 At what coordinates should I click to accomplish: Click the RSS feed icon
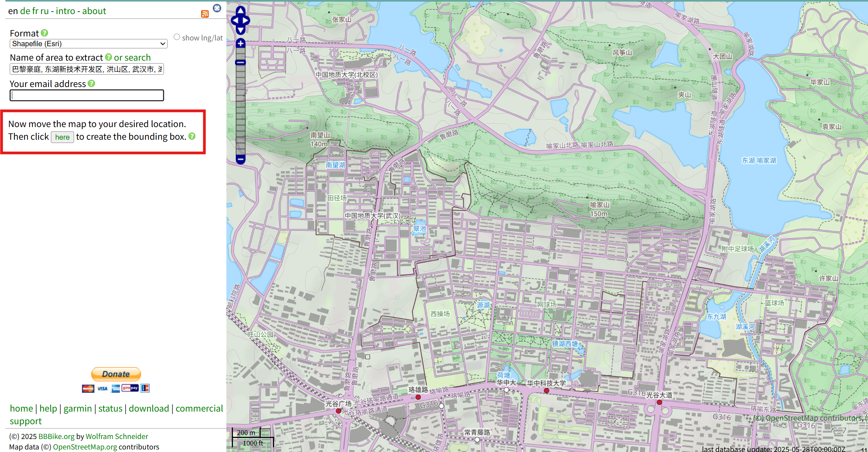(205, 14)
